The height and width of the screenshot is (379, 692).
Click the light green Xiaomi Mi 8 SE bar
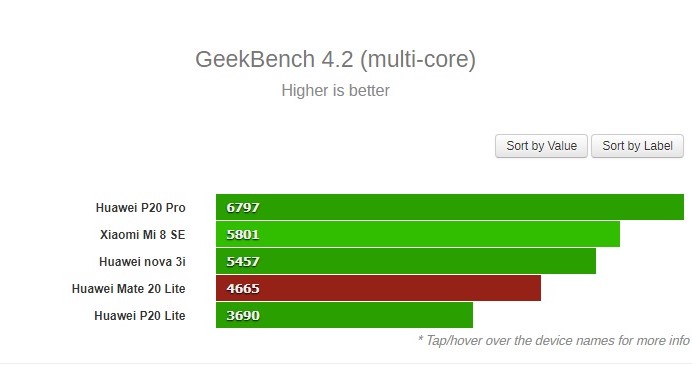pyautogui.click(x=418, y=234)
